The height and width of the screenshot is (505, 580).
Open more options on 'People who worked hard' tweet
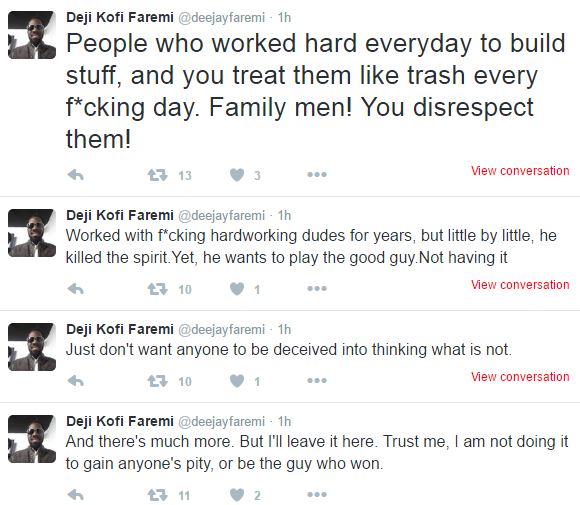(x=317, y=175)
